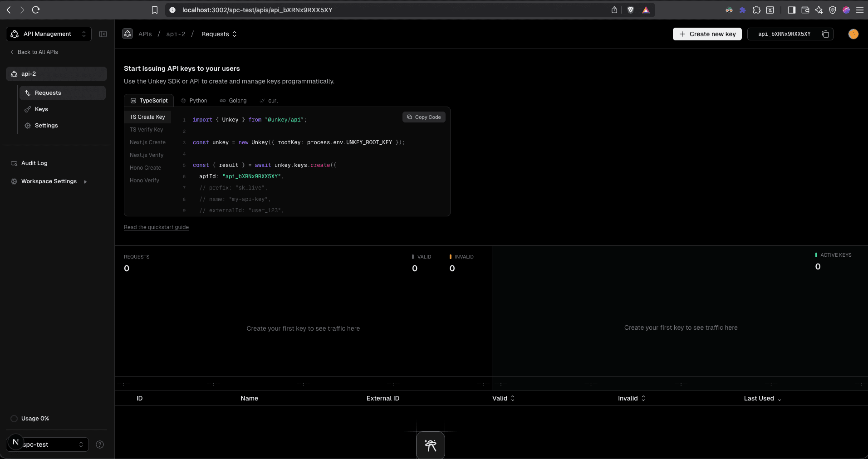Select the curl code example tab

pos(273,100)
